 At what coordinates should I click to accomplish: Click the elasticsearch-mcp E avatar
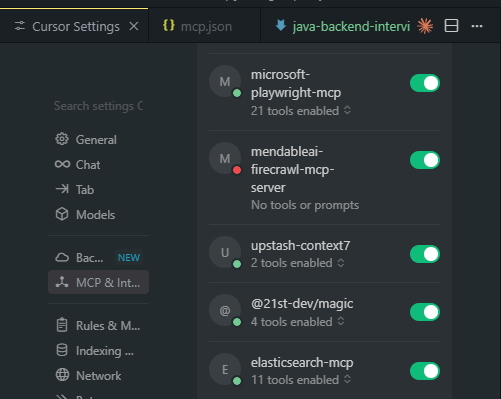(225, 369)
